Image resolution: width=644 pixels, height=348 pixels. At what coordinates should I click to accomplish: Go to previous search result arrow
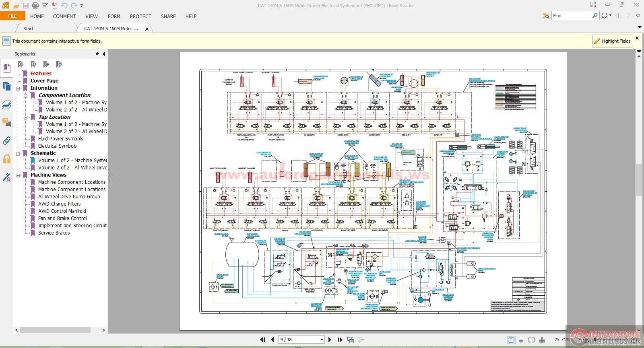(617, 16)
